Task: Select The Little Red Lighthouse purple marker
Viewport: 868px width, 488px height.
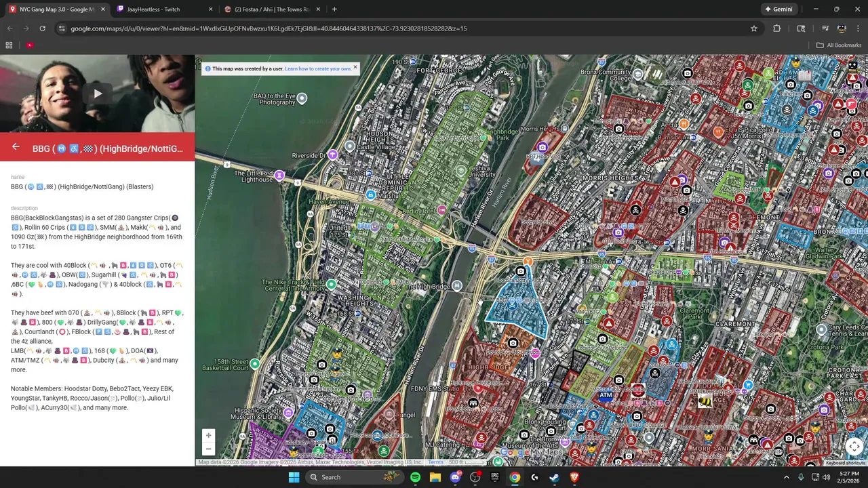Action: coord(279,176)
